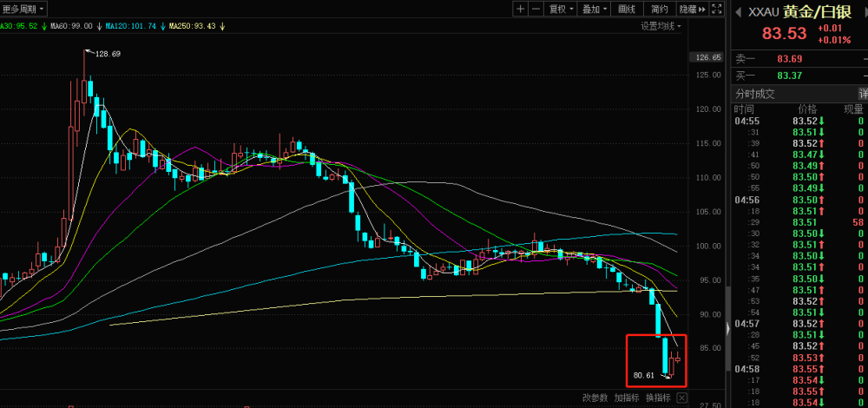Open the 复权 dropdown
Image resolution: width=868 pixels, height=408 pixels.
(560, 9)
